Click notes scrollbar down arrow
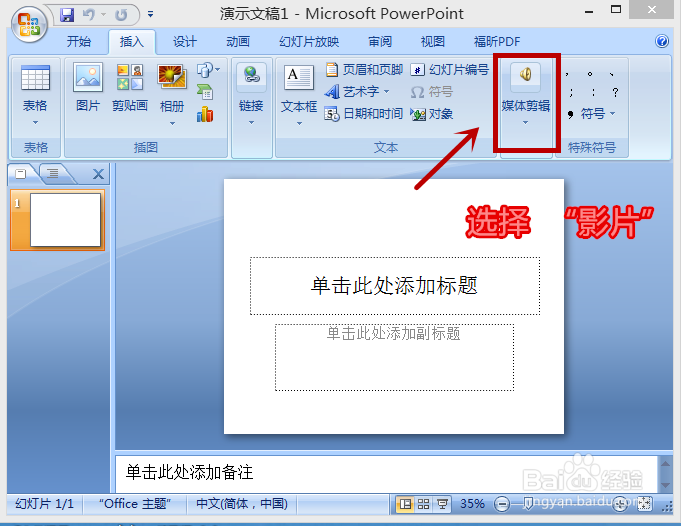681x526 pixels. 665,484
